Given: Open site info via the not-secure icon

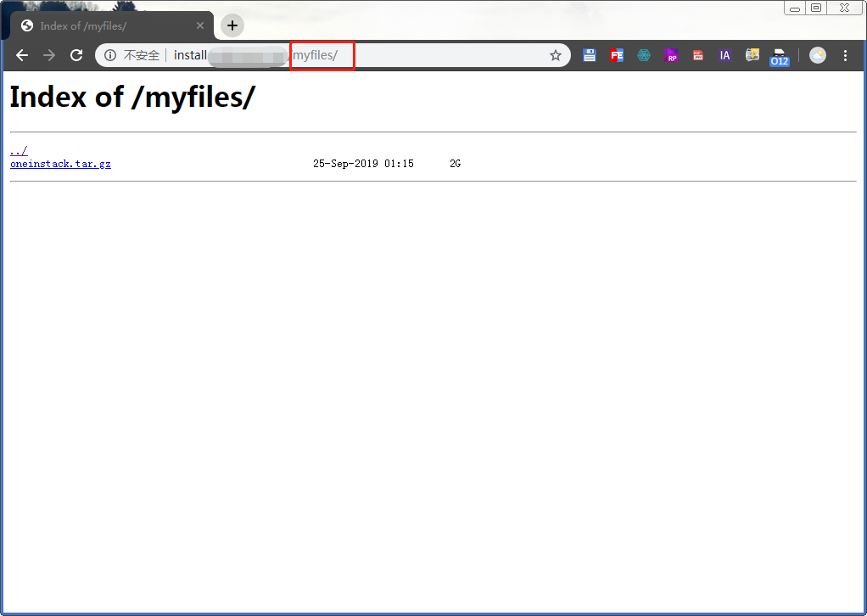Looking at the screenshot, I should (110, 55).
